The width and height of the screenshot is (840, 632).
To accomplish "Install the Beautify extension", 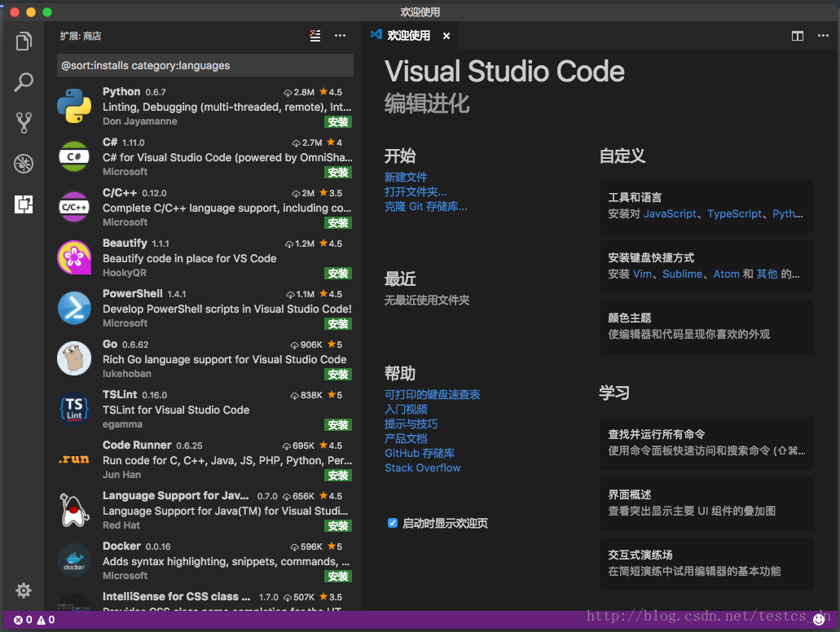I will coord(338,273).
